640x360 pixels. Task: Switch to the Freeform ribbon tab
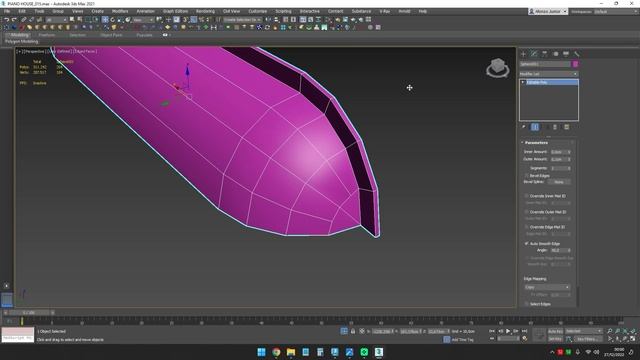coord(47,35)
